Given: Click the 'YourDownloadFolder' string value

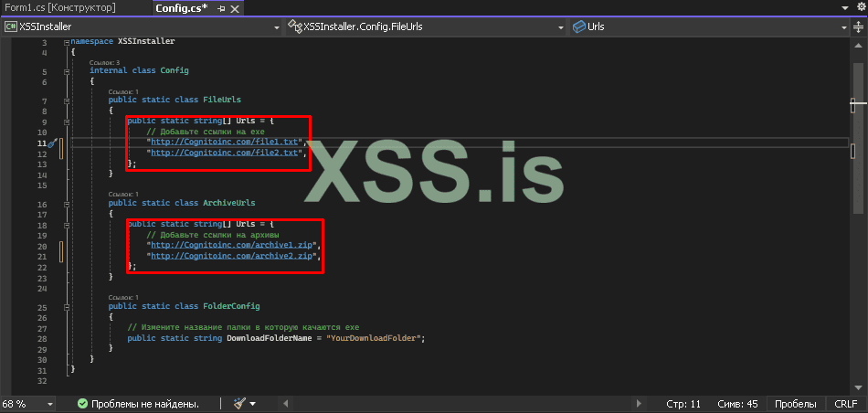Looking at the screenshot, I should tap(375, 338).
